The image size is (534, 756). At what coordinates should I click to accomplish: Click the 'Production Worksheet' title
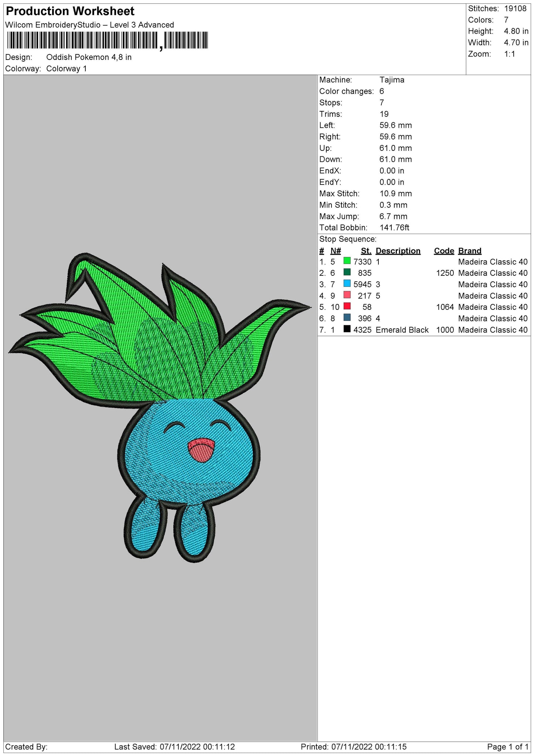click(x=70, y=11)
